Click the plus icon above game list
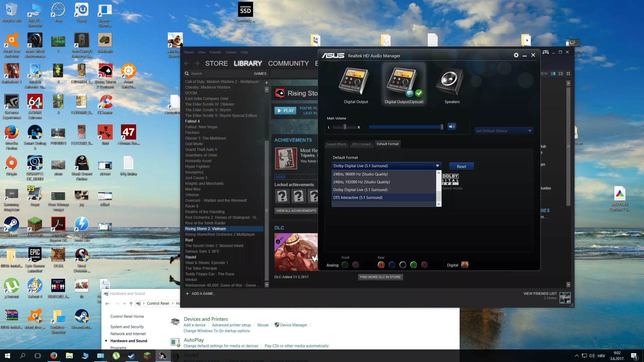This screenshot has width=644, height=362. click(266, 82)
